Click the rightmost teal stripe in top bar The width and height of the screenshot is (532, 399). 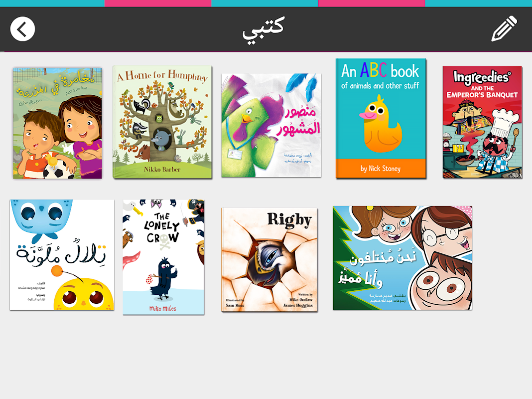click(478, 3)
